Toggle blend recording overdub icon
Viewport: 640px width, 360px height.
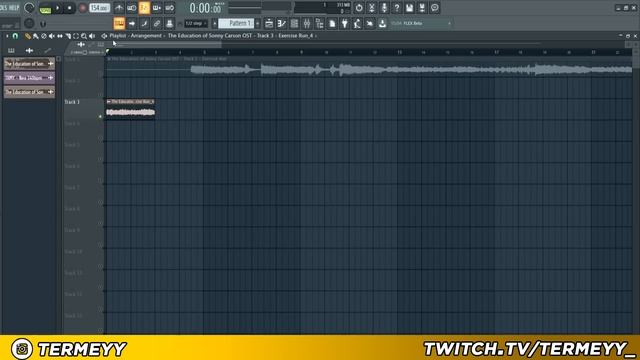point(157,8)
